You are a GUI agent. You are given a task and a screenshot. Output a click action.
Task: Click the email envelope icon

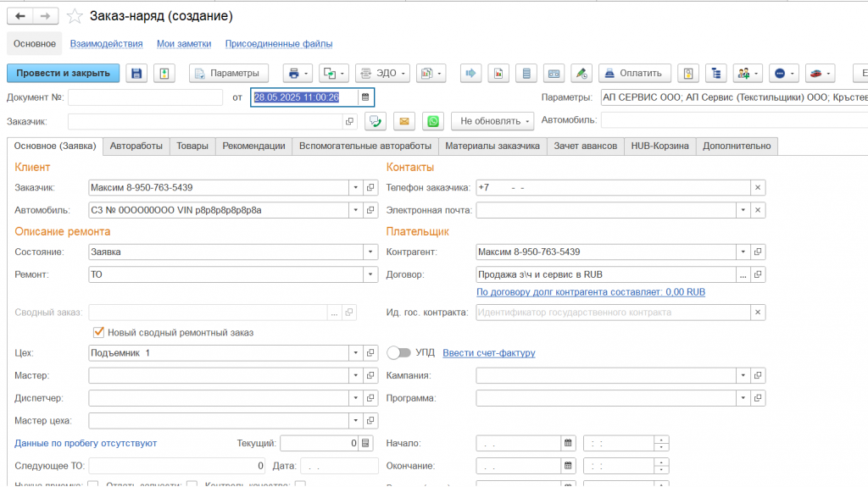404,121
